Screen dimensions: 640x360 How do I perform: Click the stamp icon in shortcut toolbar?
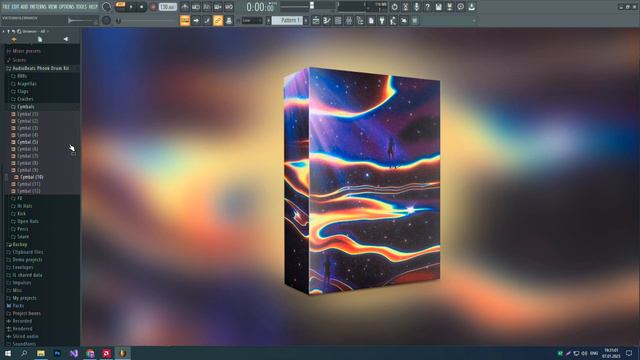click(x=229, y=20)
